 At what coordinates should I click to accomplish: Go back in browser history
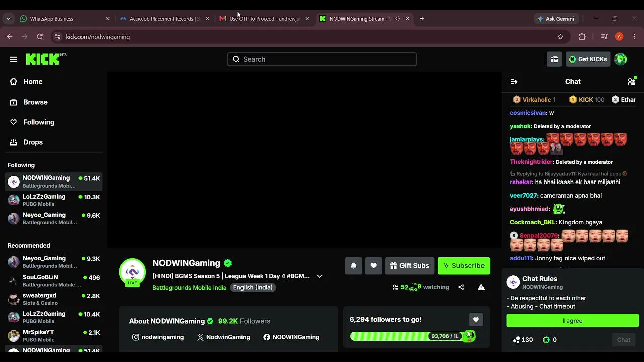pyautogui.click(x=10, y=37)
